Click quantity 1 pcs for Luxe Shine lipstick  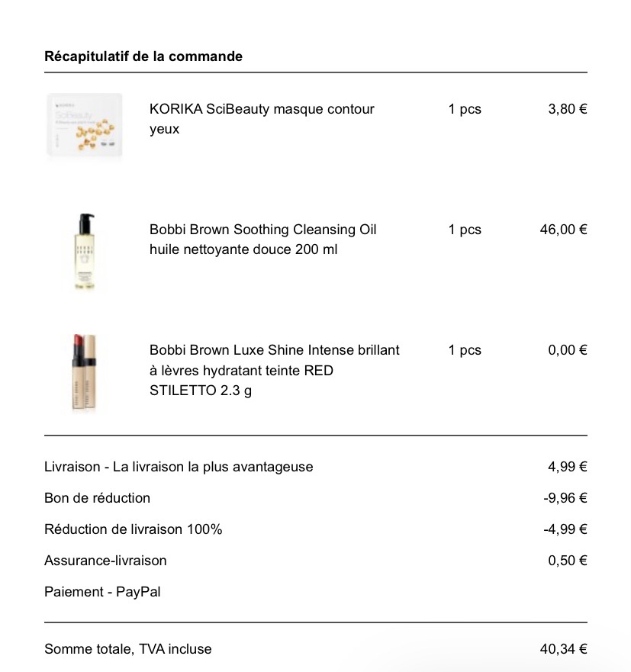pos(465,350)
